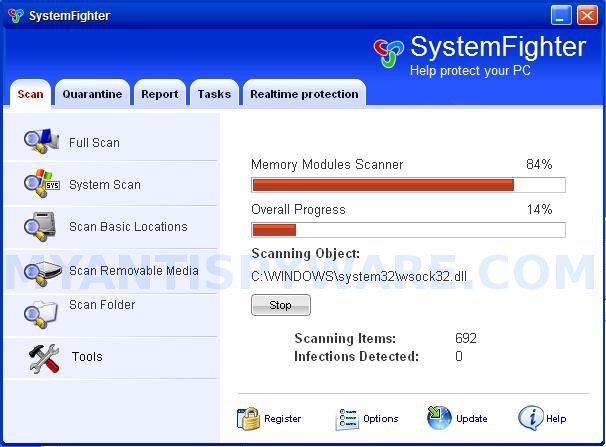Open the Realtime protection tab
This screenshot has height=447, width=606.
coord(304,94)
